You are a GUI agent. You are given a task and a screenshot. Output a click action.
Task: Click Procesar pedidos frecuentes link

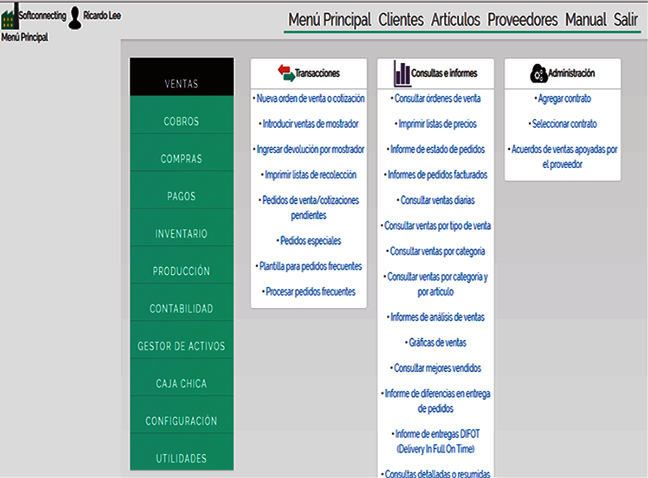point(310,291)
